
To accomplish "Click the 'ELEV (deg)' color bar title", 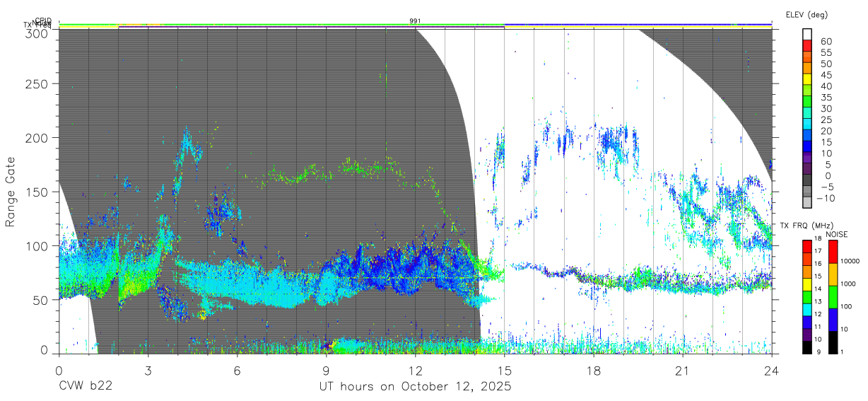I will (807, 15).
